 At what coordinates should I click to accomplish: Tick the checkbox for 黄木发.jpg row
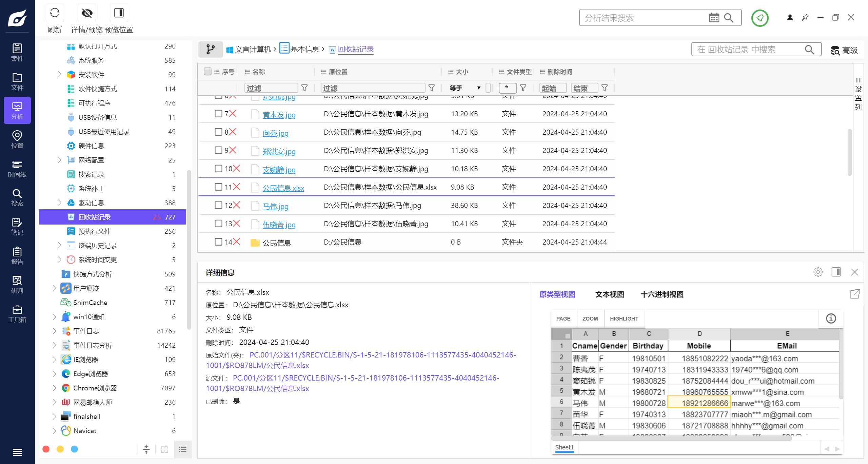pyautogui.click(x=218, y=114)
